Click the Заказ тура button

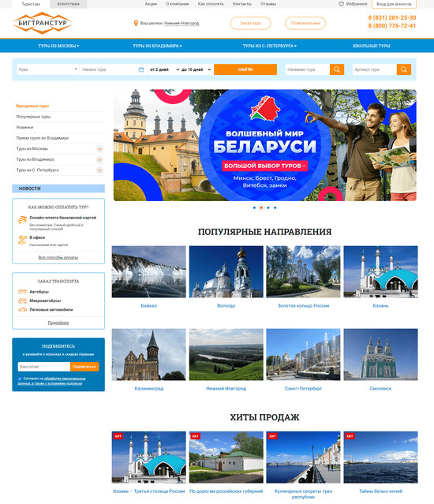pyautogui.click(x=250, y=23)
